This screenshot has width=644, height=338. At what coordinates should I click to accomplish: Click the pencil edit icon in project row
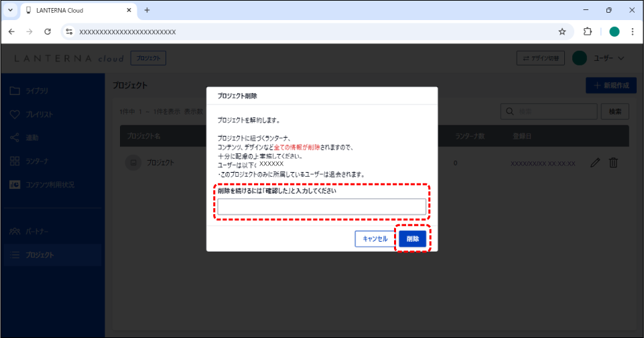click(x=595, y=163)
